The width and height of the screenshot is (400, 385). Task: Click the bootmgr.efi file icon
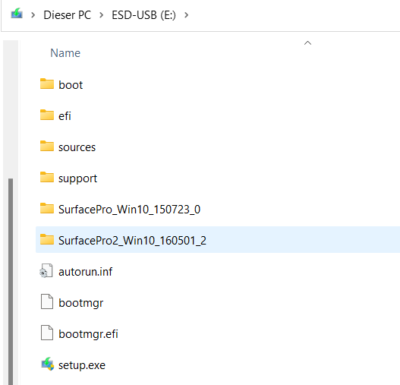[47, 333]
